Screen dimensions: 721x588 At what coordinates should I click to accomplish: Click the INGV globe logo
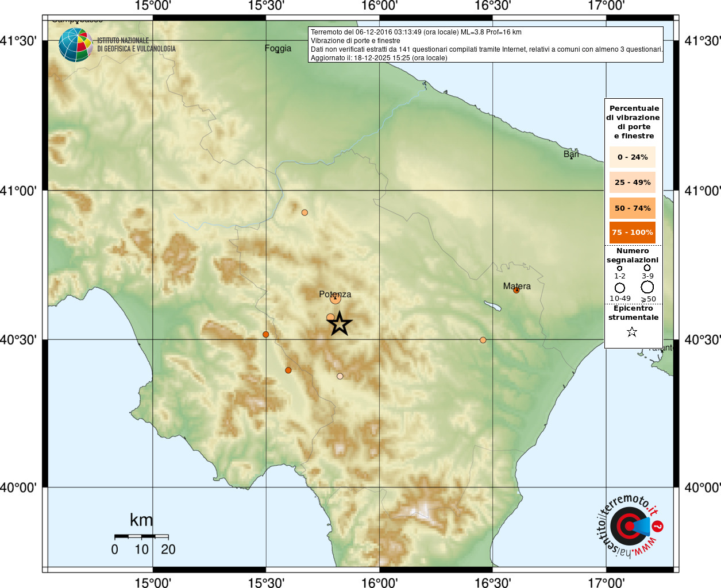[75, 45]
